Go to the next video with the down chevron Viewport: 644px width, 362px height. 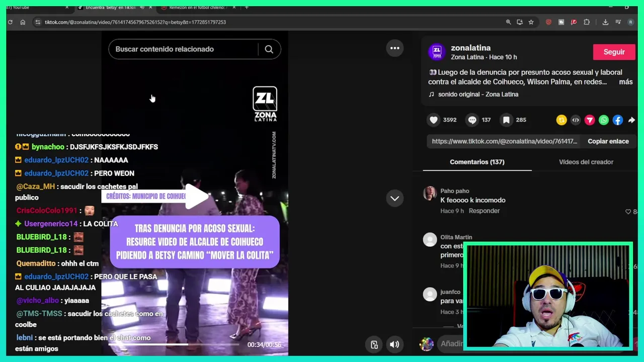pyautogui.click(x=395, y=198)
